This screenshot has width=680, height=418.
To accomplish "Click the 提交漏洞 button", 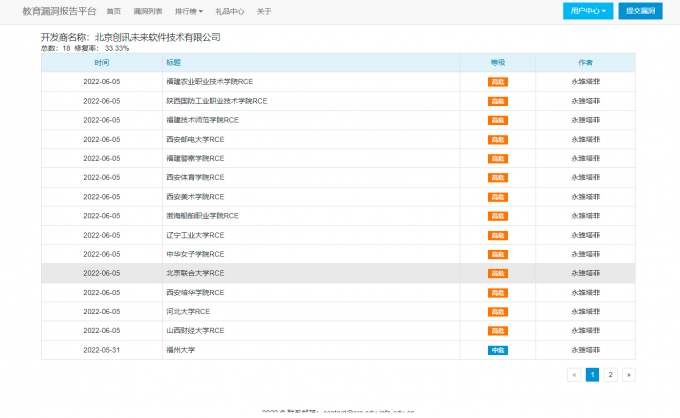I will click(x=640, y=11).
